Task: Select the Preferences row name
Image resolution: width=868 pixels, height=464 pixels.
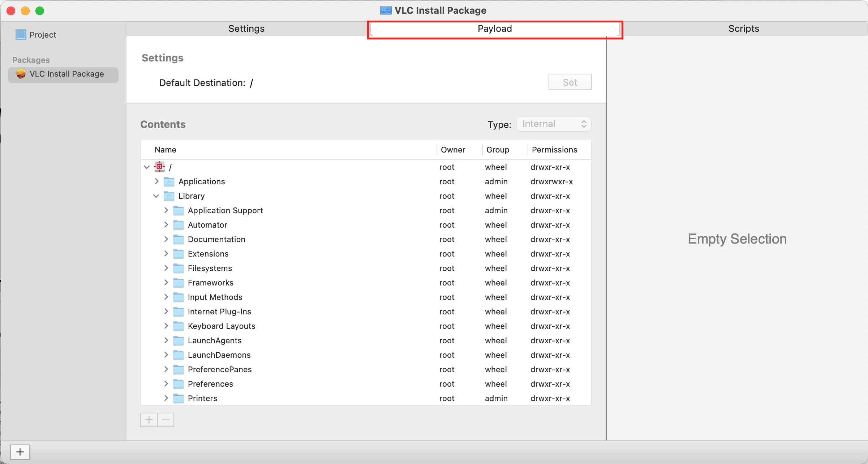Action: click(x=210, y=384)
